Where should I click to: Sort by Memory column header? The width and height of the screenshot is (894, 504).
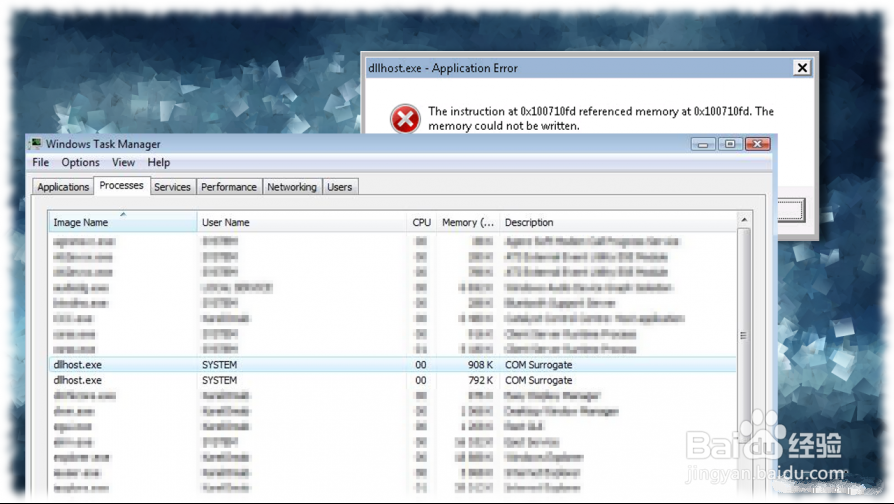[x=468, y=222]
